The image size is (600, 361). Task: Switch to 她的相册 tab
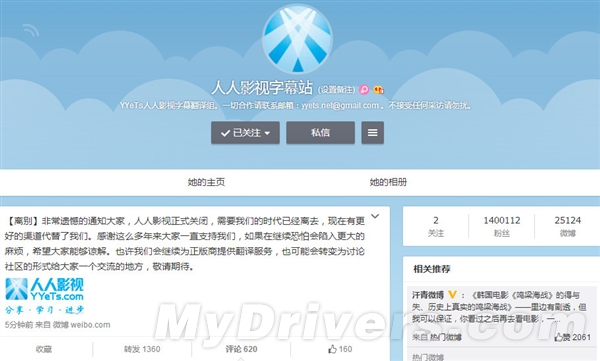tap(388, 182)
